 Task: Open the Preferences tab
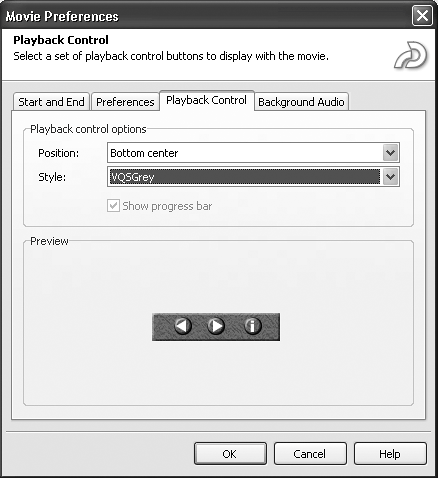coord(125,102)
